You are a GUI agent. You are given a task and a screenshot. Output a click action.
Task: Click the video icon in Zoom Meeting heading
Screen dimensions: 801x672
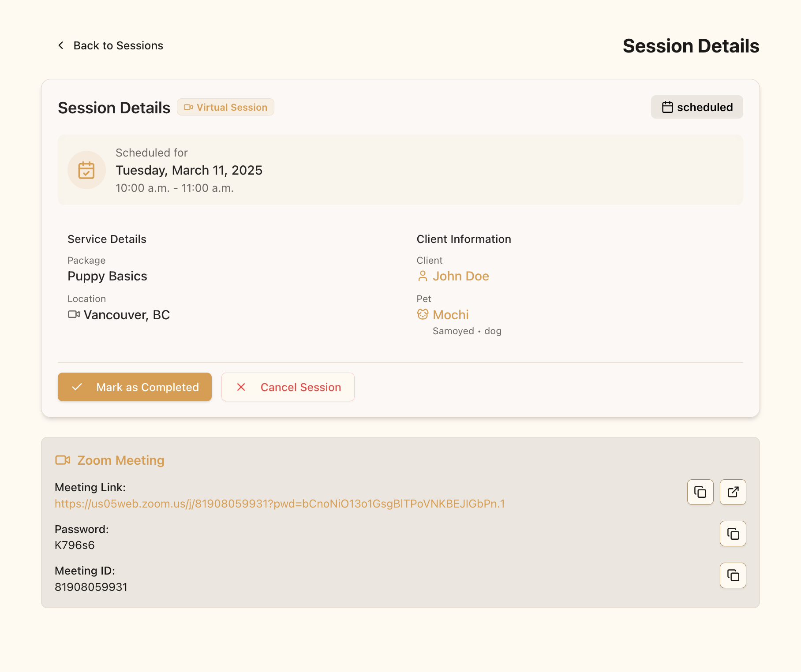(63, 460)
